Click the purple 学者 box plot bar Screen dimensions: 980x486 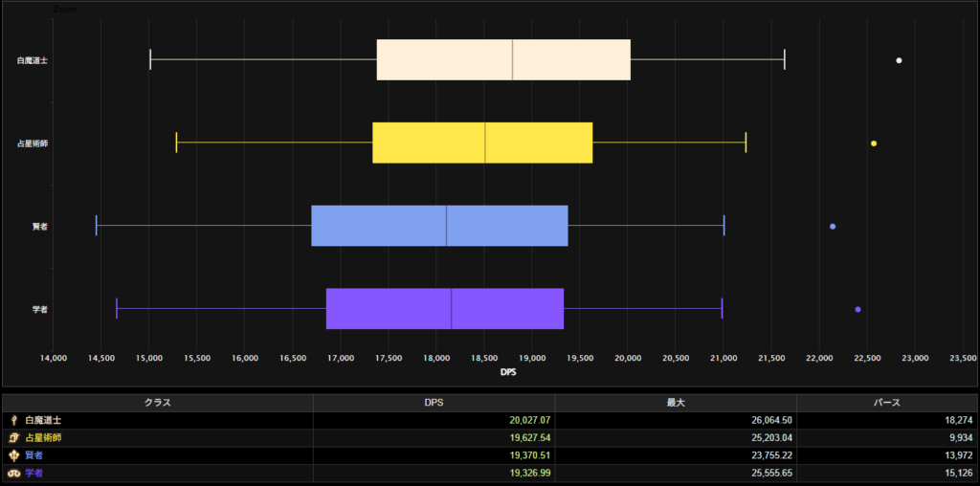tap(445, 309)
